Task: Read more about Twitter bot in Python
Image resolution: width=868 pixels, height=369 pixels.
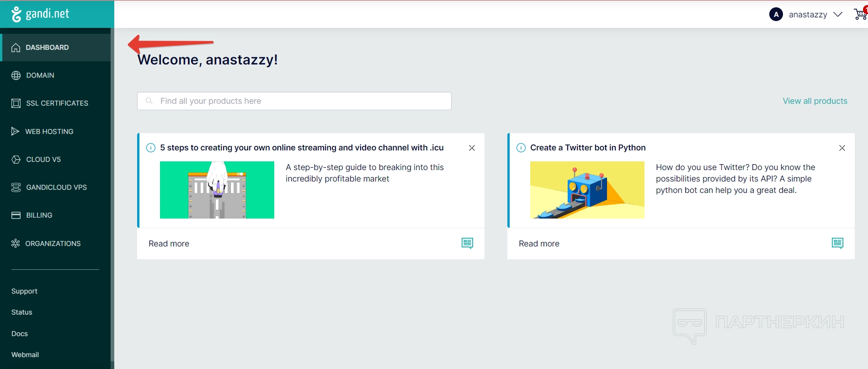Action: point(539,244)
